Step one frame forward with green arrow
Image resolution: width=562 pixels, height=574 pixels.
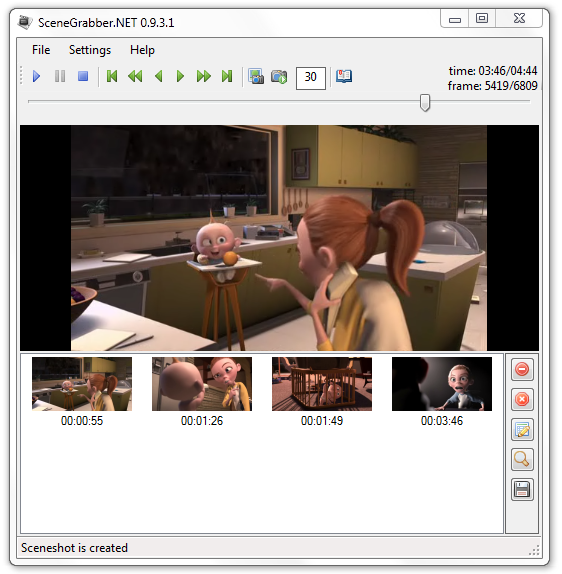180,77
